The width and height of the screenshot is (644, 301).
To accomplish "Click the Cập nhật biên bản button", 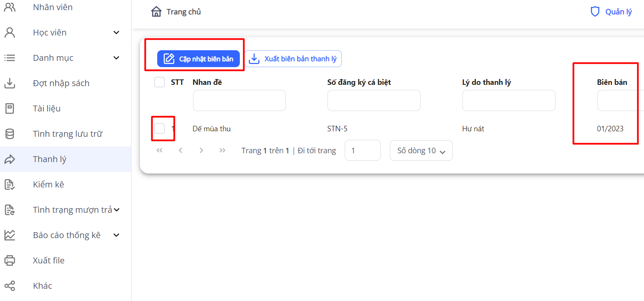I will tap(199, 59).
